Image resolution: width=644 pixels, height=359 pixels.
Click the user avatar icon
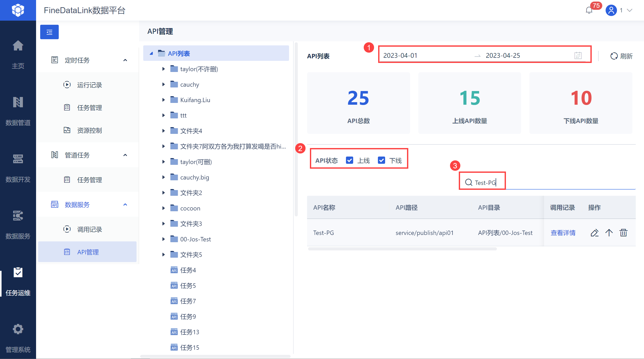611,10
